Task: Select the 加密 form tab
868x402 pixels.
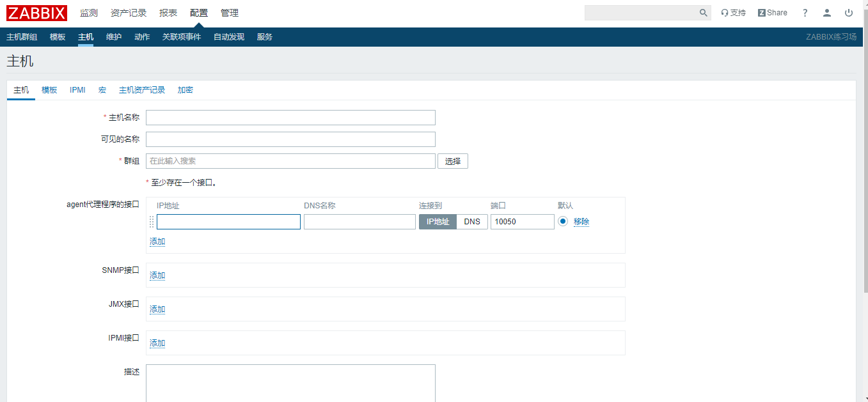Action: [x=185, y=90]
